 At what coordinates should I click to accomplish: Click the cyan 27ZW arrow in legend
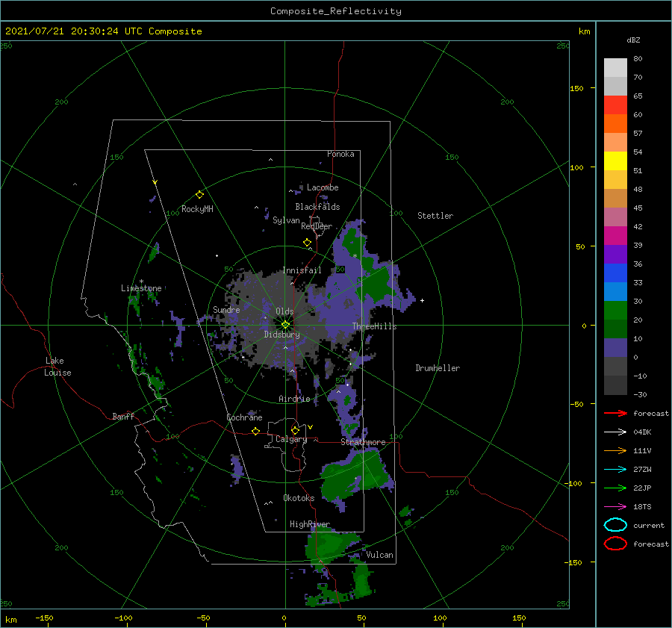[615, 470]
